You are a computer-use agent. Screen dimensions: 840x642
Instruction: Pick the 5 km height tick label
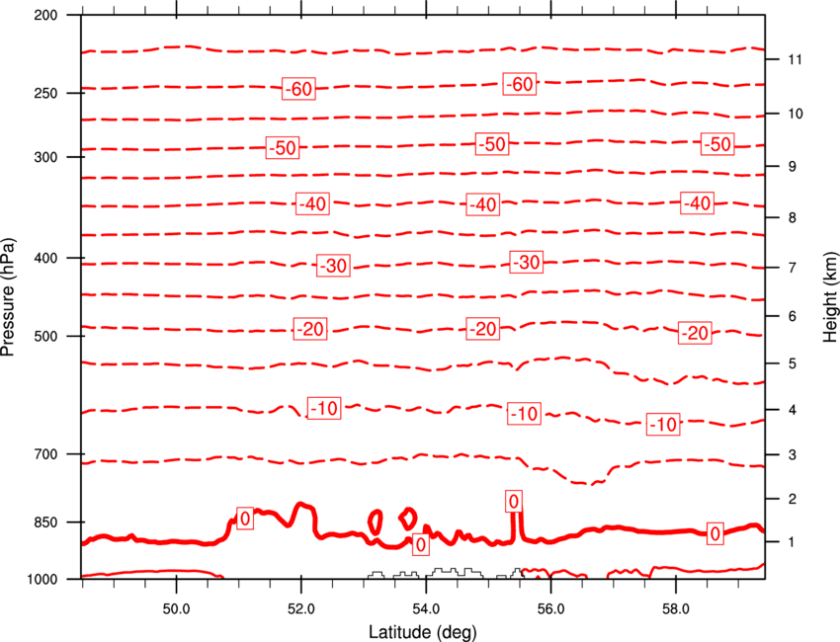792,364
